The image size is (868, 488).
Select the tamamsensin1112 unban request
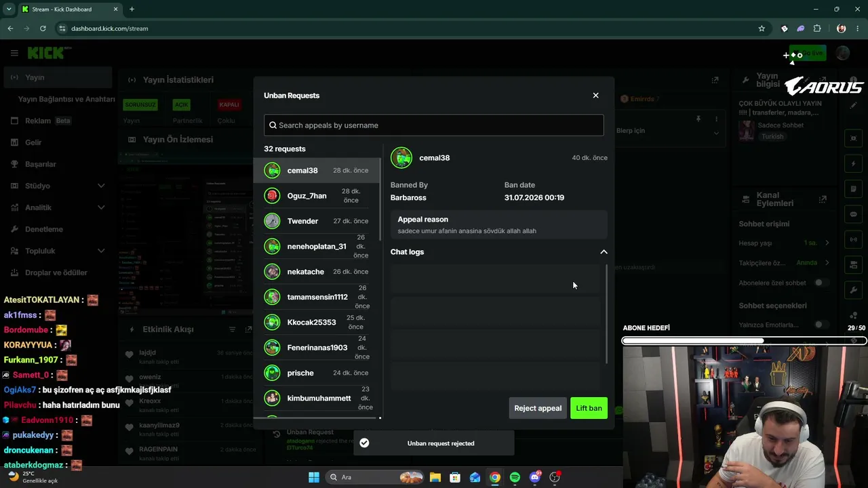317,297
